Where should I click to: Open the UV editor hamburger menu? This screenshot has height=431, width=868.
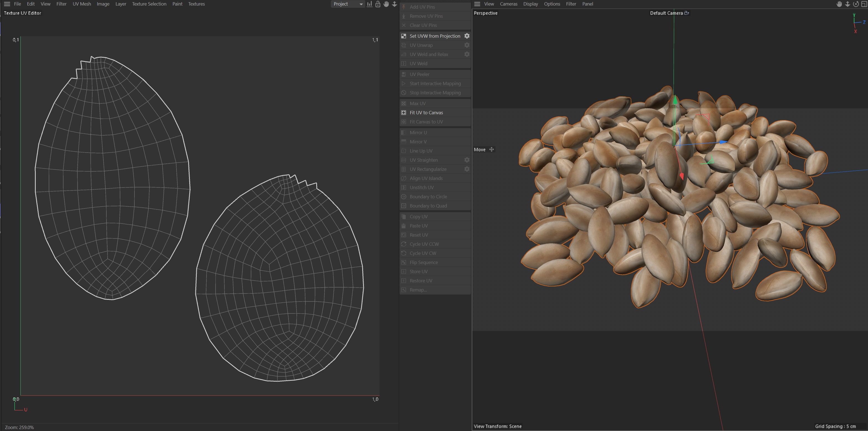pyautogui.click(x=7, y=4)
